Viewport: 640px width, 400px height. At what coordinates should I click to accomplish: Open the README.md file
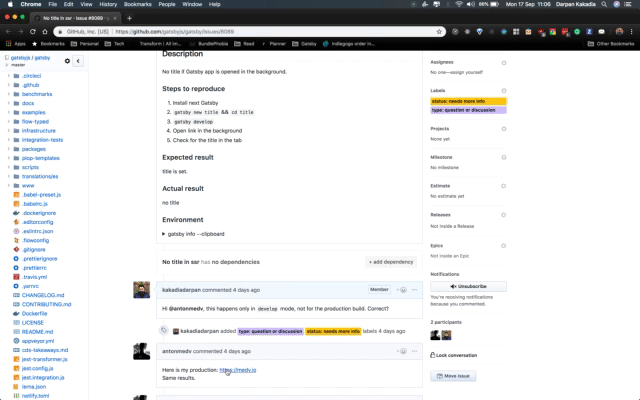click(x=37, y=332)
